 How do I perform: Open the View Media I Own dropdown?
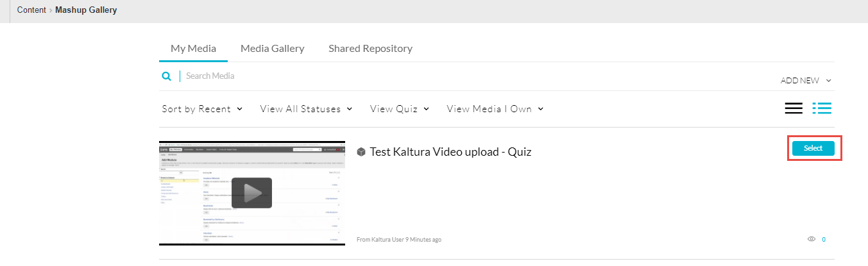pyautogui.click(x=495, y=109)
